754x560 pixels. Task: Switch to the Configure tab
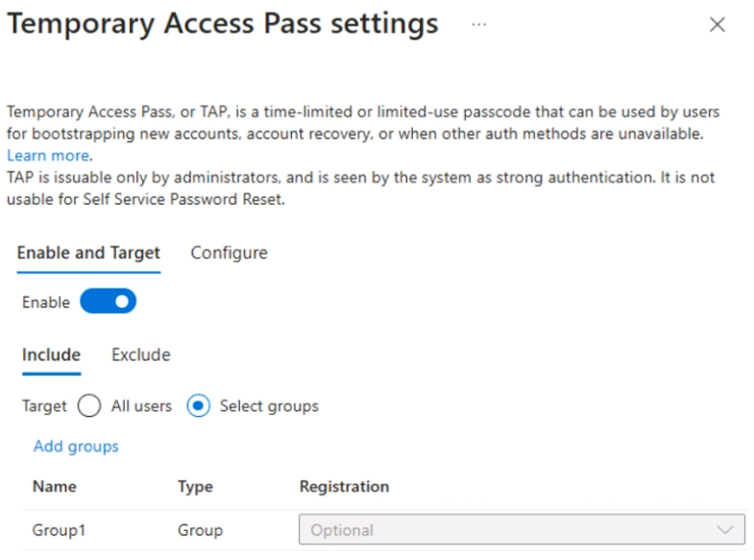click(229, 254)
